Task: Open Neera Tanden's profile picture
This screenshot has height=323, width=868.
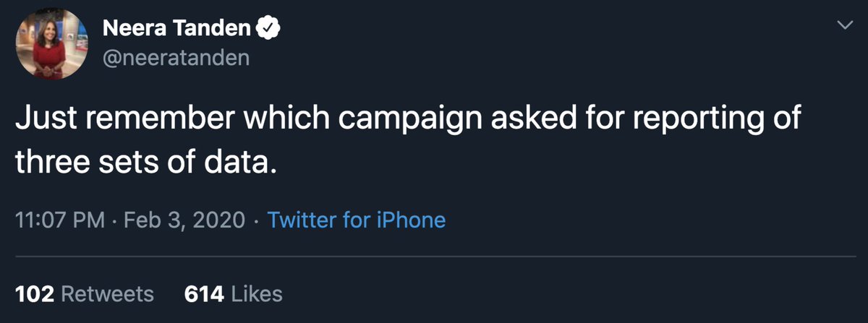Action: [x=50, y=43]
